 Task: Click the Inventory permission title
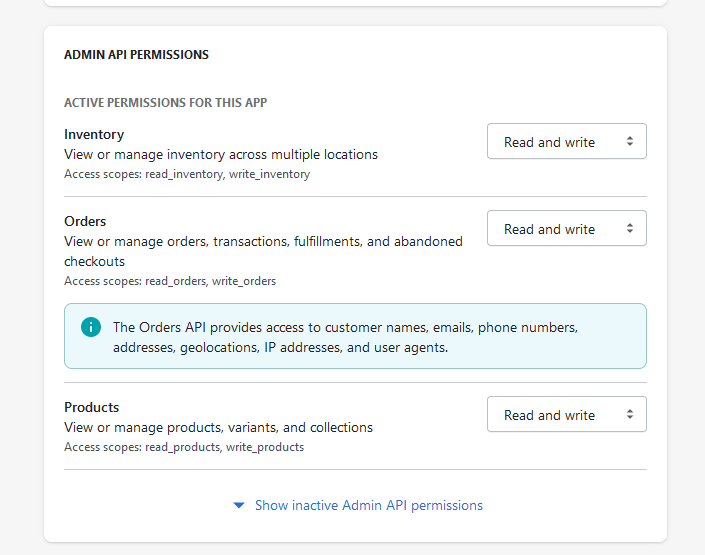94,134
